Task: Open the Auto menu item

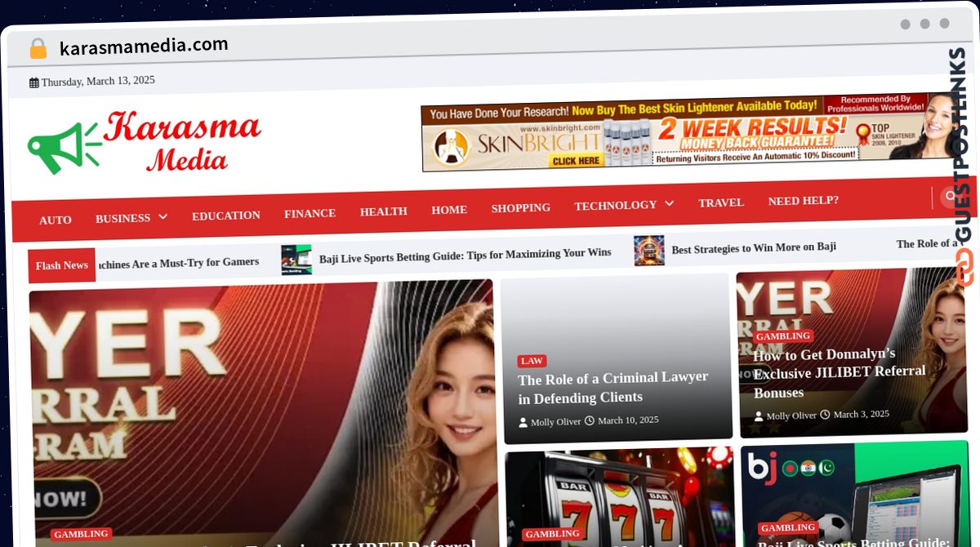Action: (56, 220)
